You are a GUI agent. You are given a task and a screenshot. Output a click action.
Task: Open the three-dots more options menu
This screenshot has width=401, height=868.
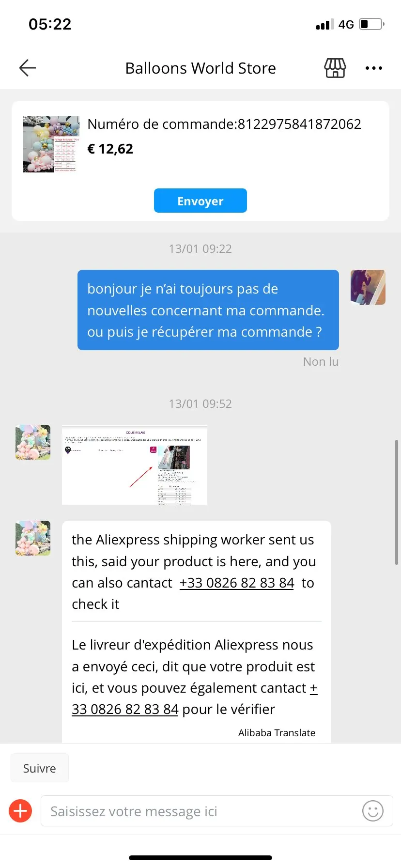(x=374, y=68)
